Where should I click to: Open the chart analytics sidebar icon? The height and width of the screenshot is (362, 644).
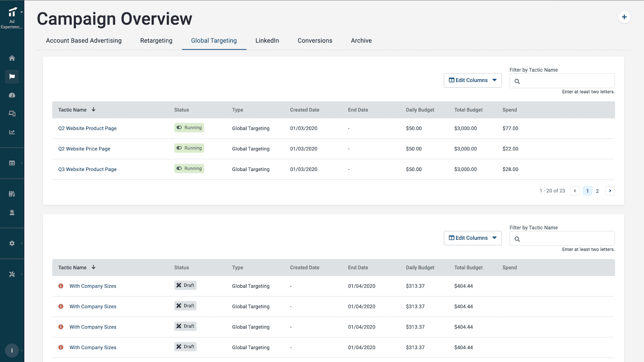12,132
